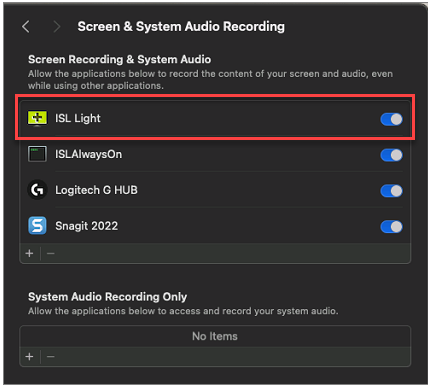The image size is (428, 385).
Task: Click the ISL Light app icon
Action: point(37,118)
